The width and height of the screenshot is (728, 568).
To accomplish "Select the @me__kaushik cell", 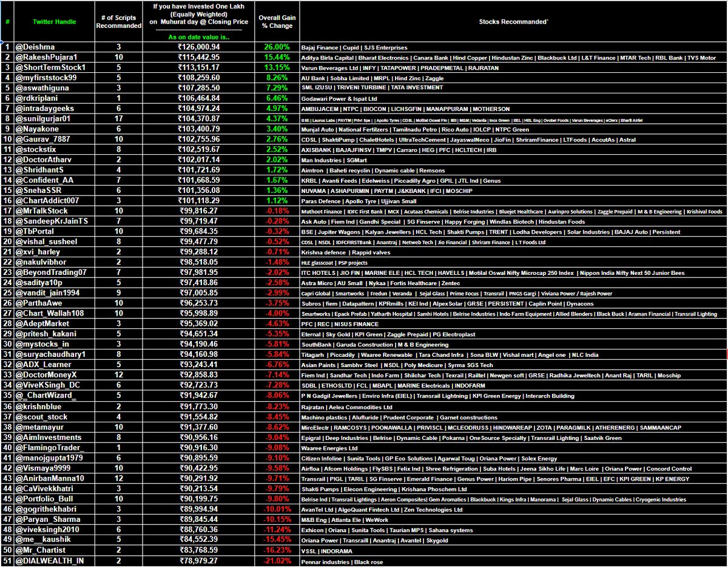I will (53, 540).
